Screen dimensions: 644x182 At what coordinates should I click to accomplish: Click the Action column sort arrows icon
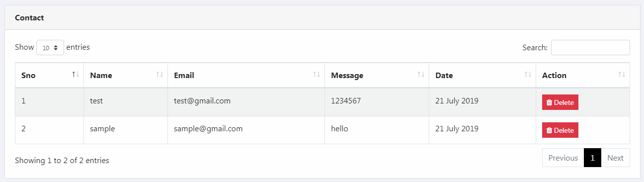(x=622, y=75)
